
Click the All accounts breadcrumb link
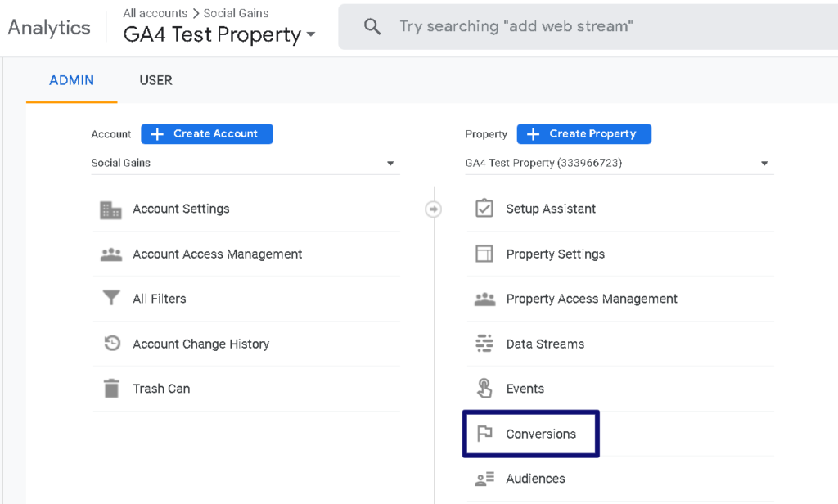pos(155,13)
